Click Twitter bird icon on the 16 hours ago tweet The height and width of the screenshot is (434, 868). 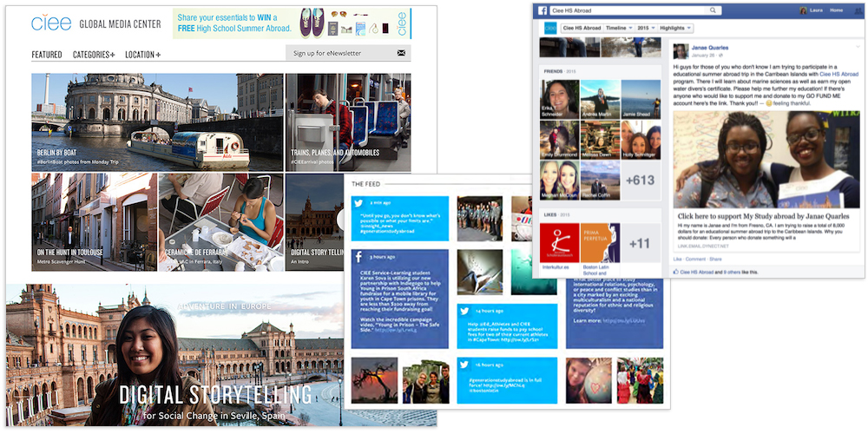coord(464,365)
